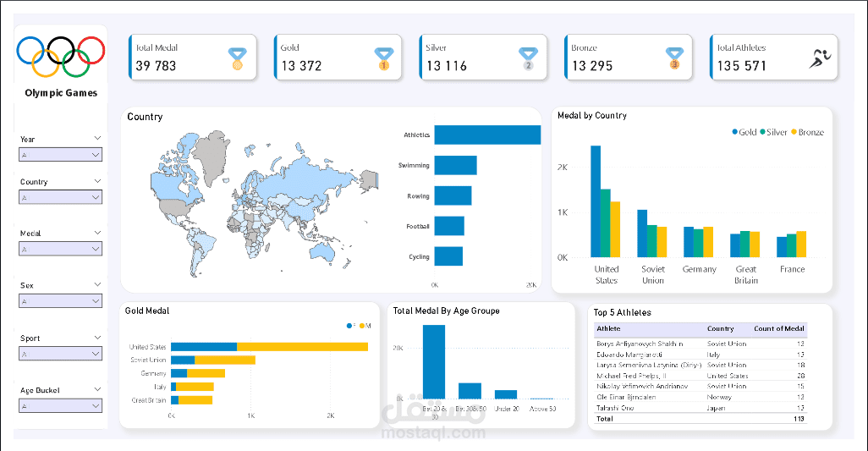Select the Ole Einar Bjørndalen table row
868x451 pixels.
700,397
